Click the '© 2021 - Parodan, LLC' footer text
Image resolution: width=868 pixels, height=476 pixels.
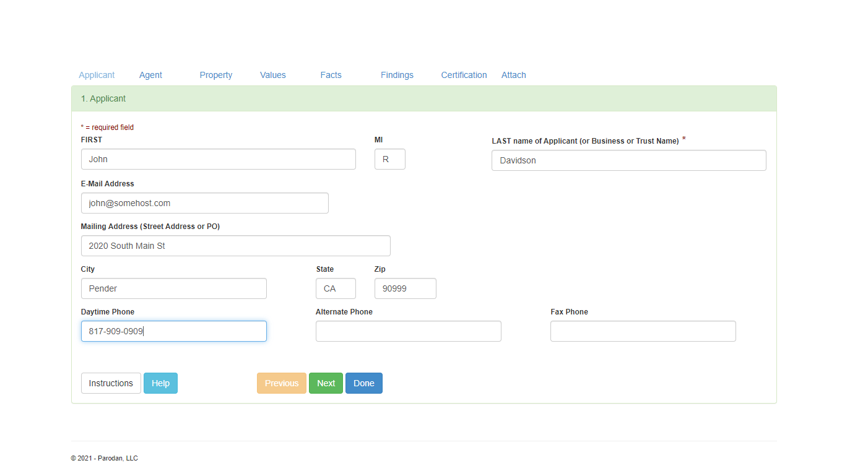(105, 459)
